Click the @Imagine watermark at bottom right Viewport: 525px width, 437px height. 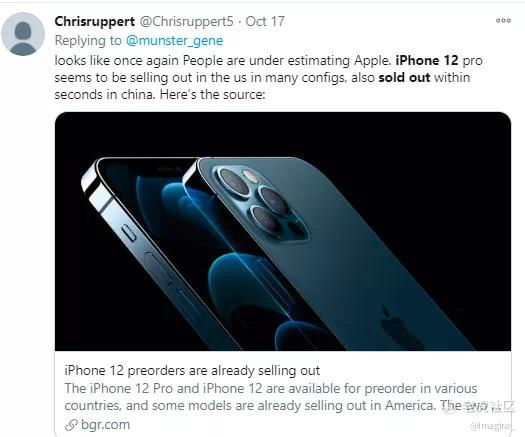click(491, 426)
